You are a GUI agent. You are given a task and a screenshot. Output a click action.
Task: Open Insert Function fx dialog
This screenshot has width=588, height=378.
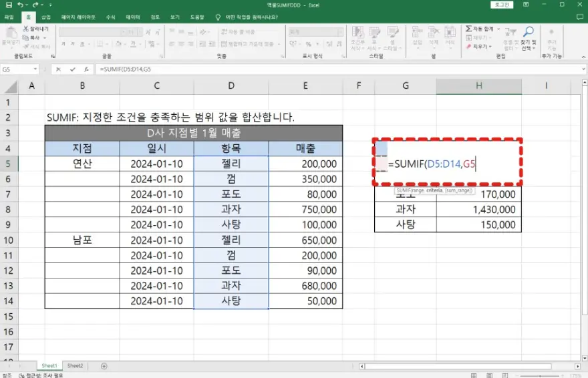(x=85, y=69)
